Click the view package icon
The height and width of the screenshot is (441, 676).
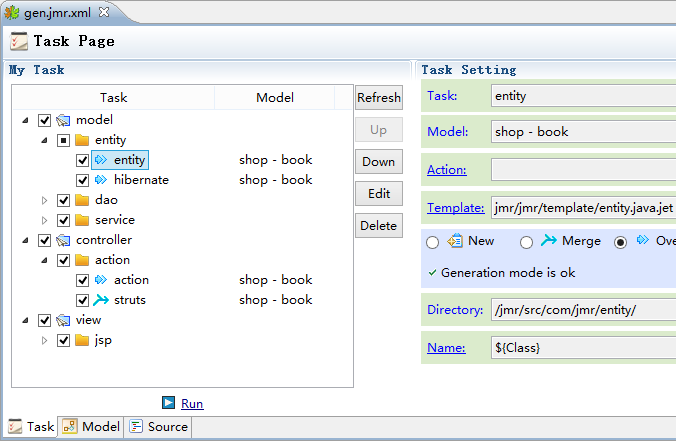[63, 320]
